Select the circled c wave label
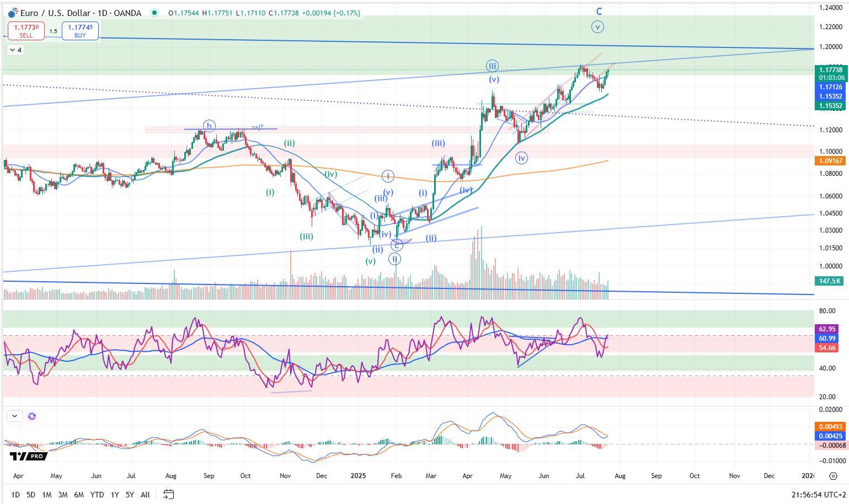The image size is (849, 504). (397, 245)
